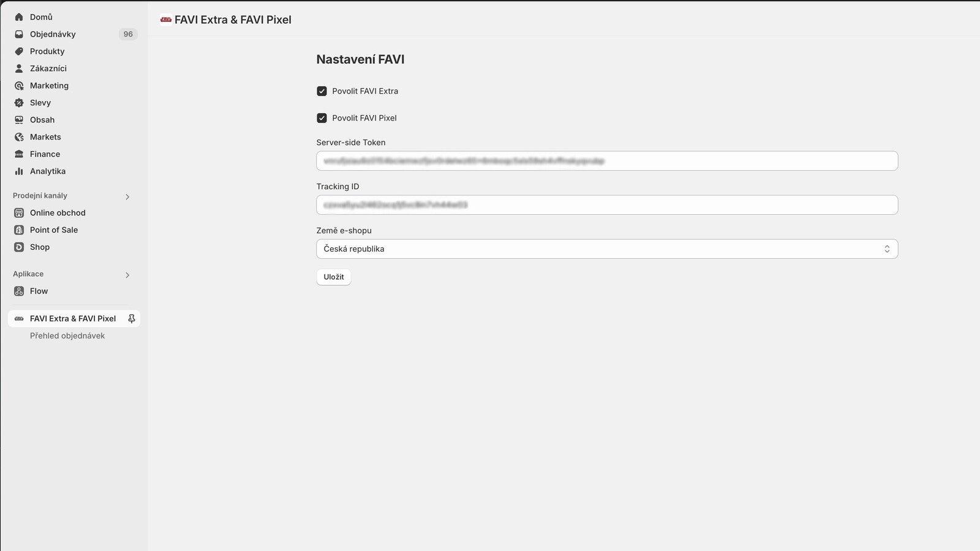Click the Domů home icon
The image size is (980, 551).
[x=18, y=17]
